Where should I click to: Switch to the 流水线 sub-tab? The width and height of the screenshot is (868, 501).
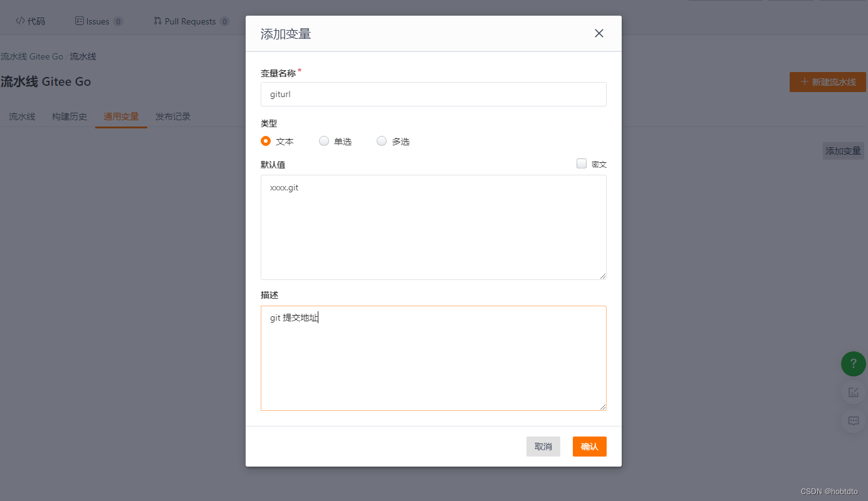[x=22, y=116]
